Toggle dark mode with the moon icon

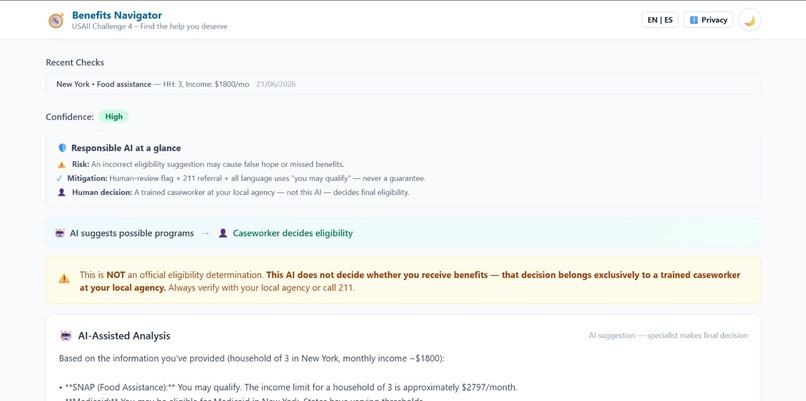coord(749,20)
